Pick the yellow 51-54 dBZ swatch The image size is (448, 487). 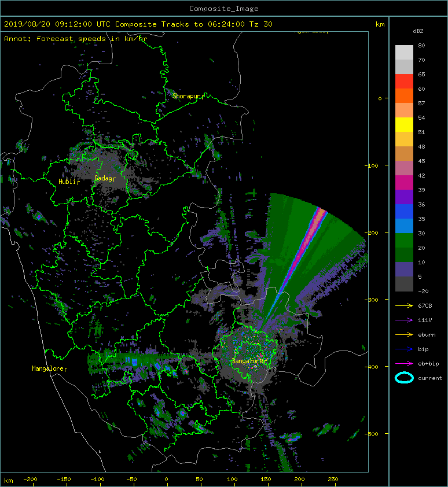click(404, 124)
